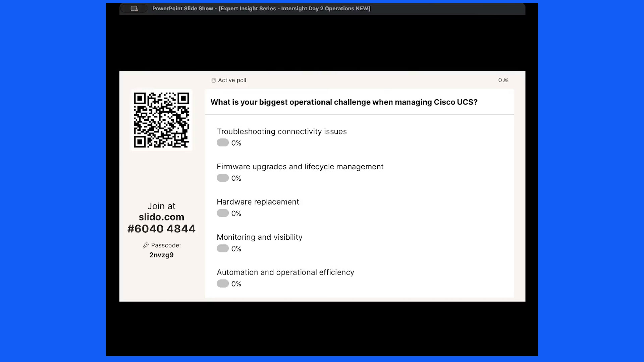Select the Monitoring and visibility option text
Screen dimensions: 644x362
(259, 237)
